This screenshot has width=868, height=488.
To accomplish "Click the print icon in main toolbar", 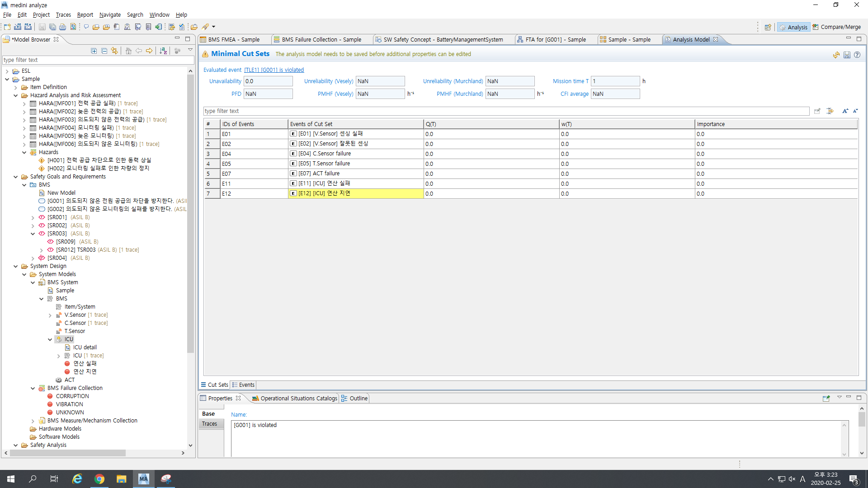I will [x=62, y=27].
